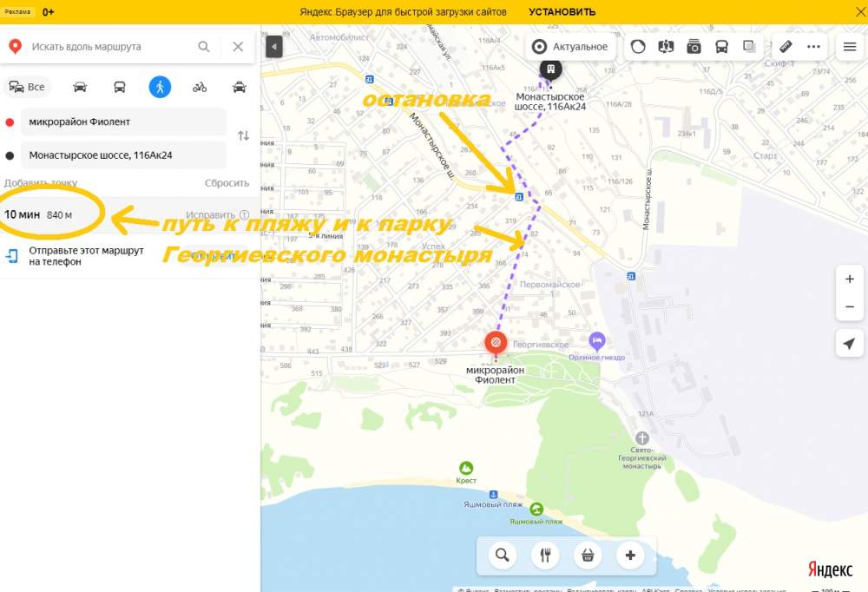
Task: Zoom out with the minus button
Action: (850, 306)
